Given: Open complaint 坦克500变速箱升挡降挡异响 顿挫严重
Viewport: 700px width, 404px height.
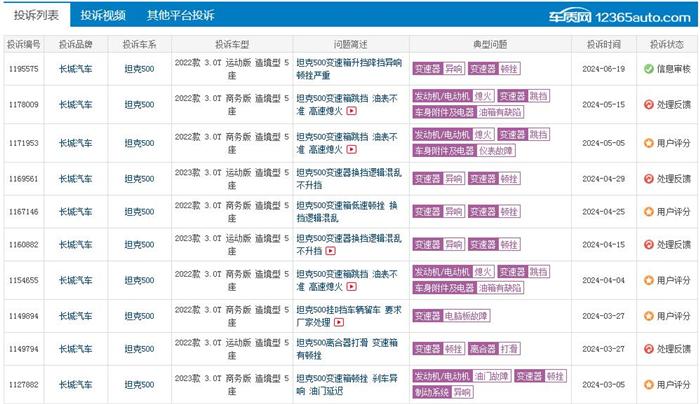Looking at the screenshot, I should pyautogui.click(x=349, y=69).
